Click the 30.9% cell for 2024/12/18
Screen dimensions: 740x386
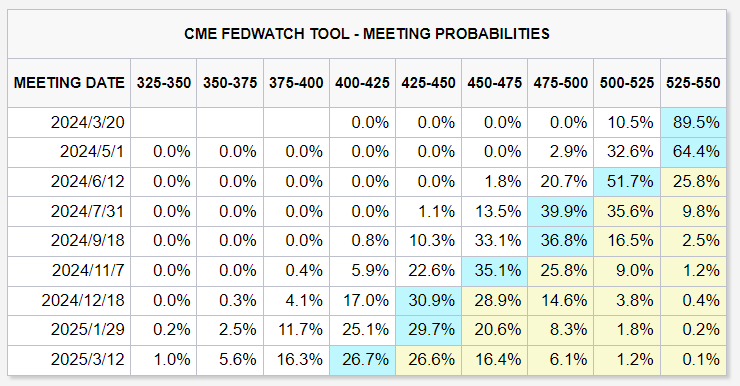[x=429, y=300]
